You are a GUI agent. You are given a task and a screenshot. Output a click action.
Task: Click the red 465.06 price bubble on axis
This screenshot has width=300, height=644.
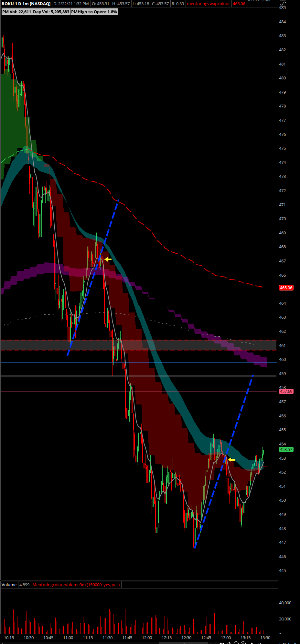point(286,288)
